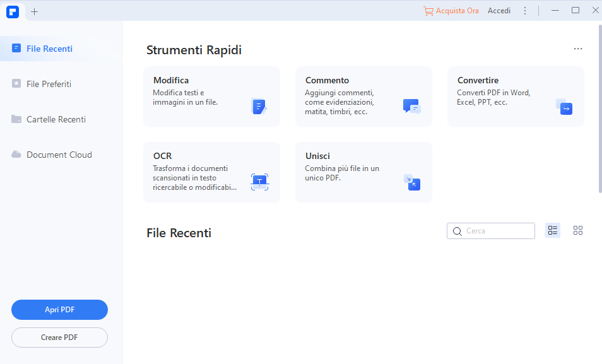
Task: Click 'Combina più file in un' description
Action: pyautogui.click(x=341, y=173)
